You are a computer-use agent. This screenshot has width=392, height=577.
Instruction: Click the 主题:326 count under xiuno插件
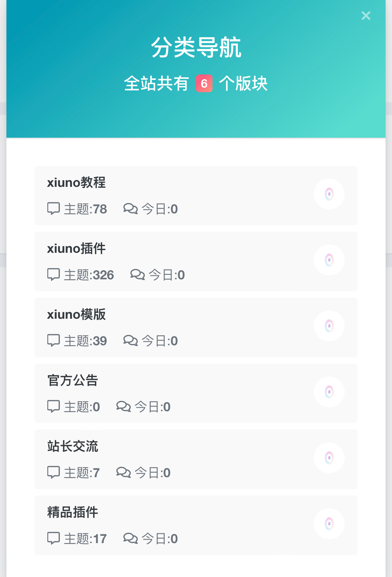89,275
